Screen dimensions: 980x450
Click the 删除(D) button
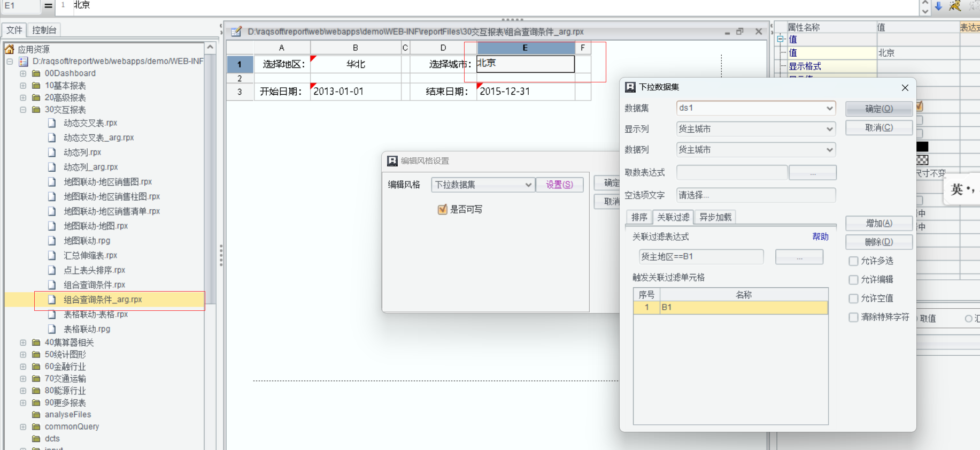tap(879, 242)
